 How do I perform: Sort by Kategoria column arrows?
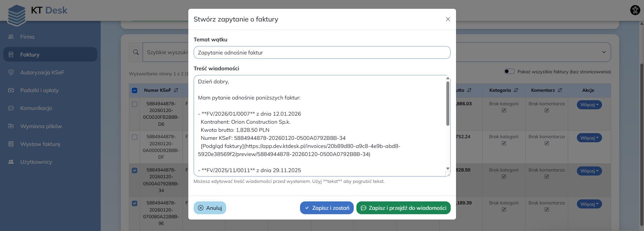[x=516, y=90]
